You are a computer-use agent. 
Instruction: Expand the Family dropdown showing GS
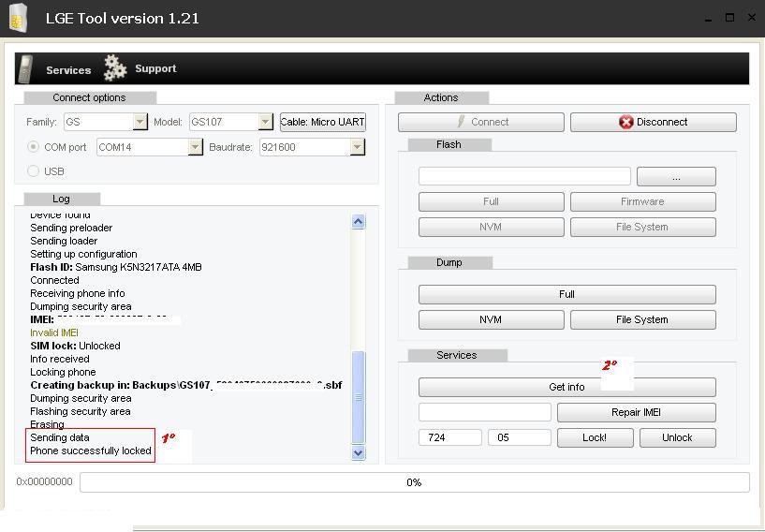tap(140, 122)
